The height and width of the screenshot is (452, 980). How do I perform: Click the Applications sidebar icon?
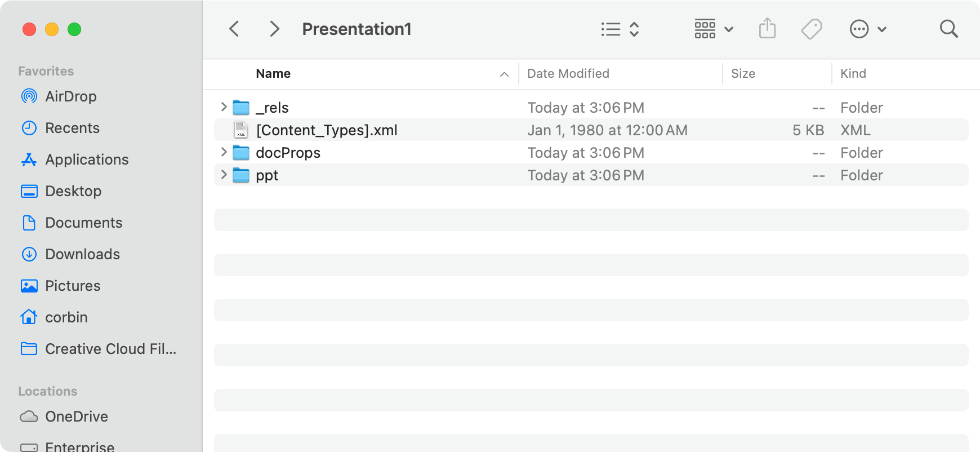coord(29,159)
